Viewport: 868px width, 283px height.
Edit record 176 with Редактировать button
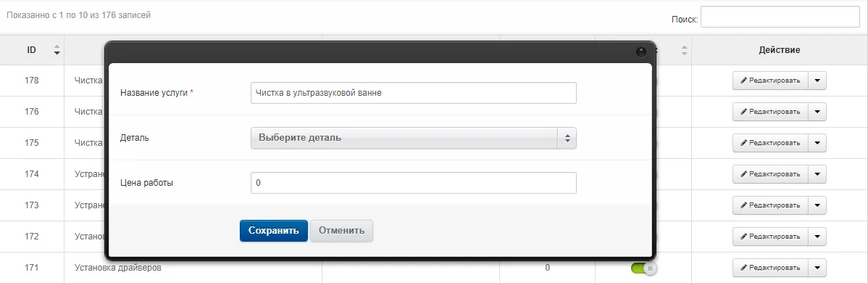(x=771, y=112)
